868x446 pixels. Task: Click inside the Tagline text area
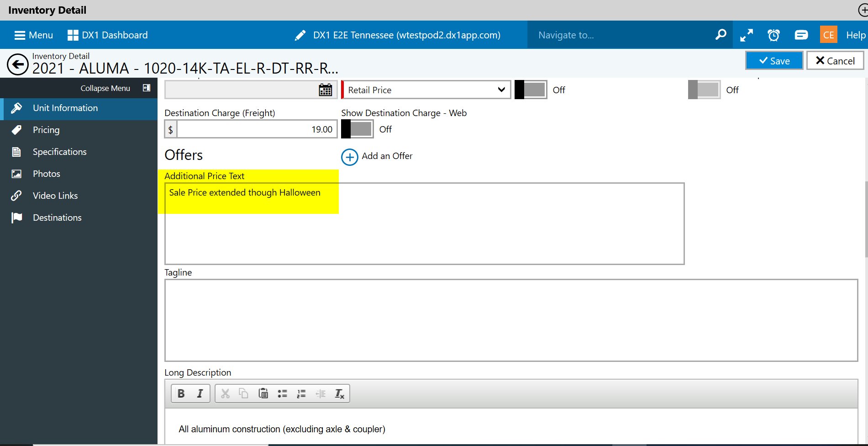click(511, 320)
